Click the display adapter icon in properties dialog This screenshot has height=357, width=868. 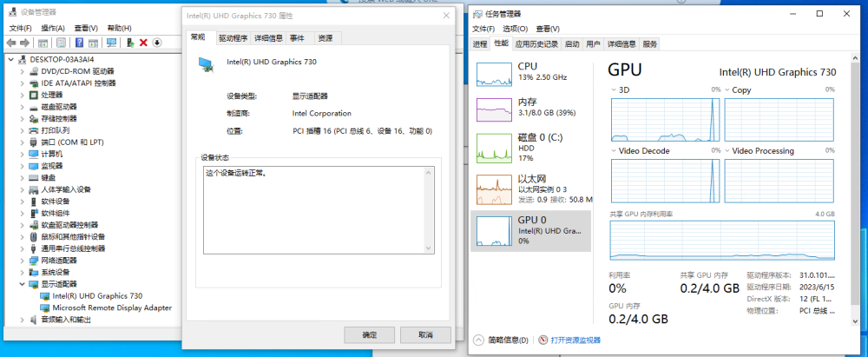tap(206, 64)
